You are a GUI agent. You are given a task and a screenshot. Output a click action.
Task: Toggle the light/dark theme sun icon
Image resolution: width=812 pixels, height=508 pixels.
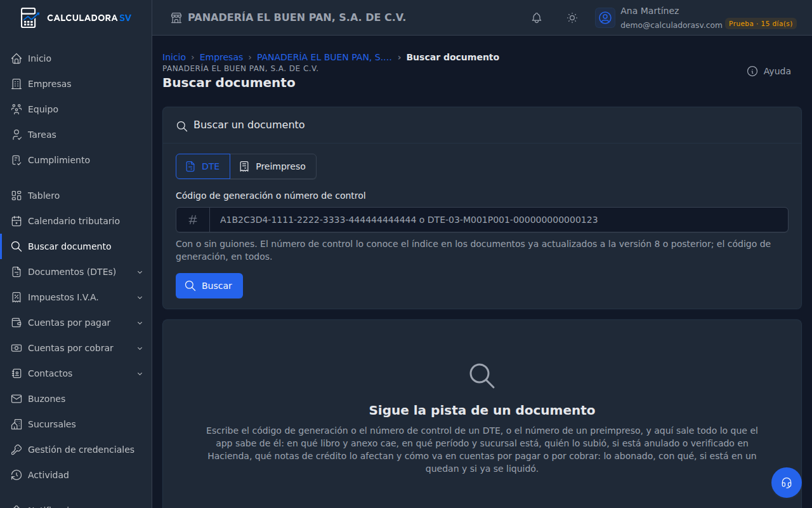coord(572,18)
